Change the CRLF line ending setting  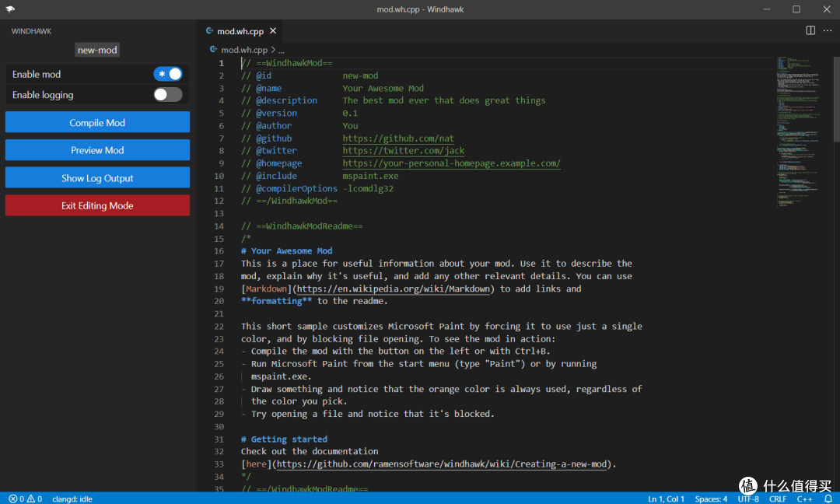(x=777, y=499)
